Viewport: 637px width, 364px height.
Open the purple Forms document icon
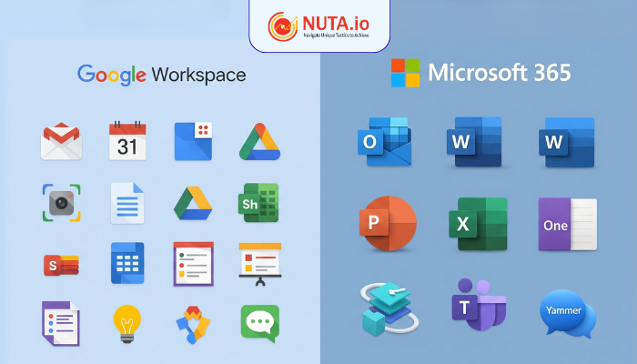pos(61,323)
